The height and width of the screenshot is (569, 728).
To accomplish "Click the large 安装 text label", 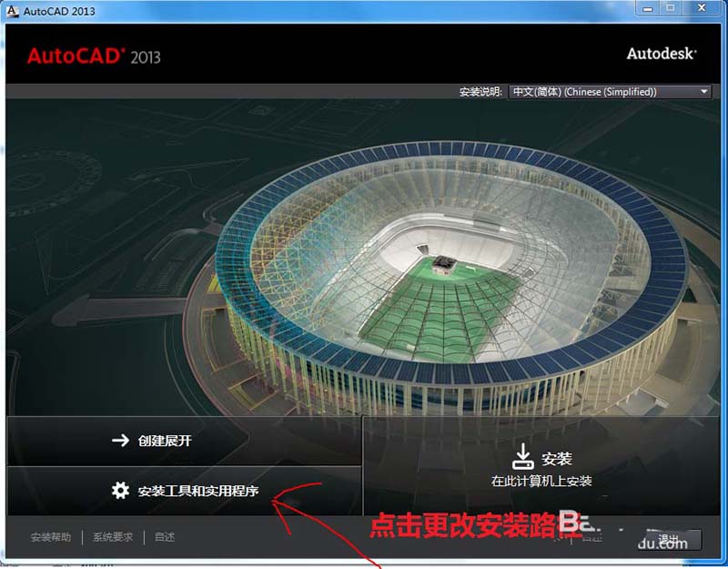I will [x=556, y=459].
